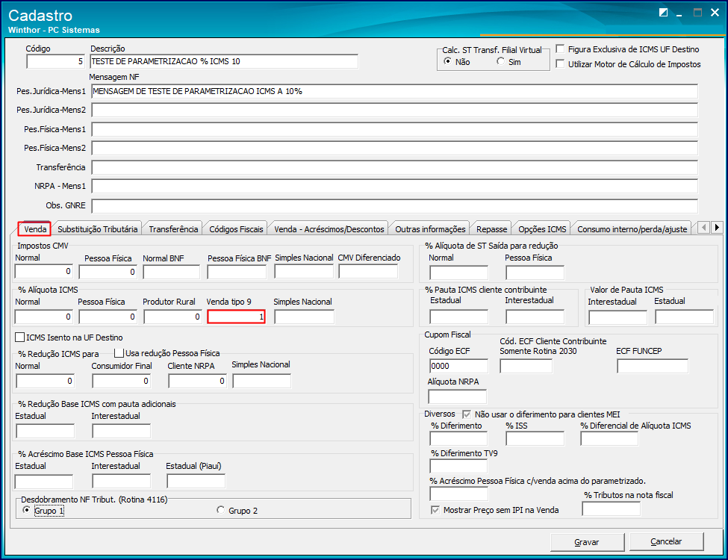
Task: Toggle Mostrar Preço sem IPI na Venda
Action: [x=435, y=510]
